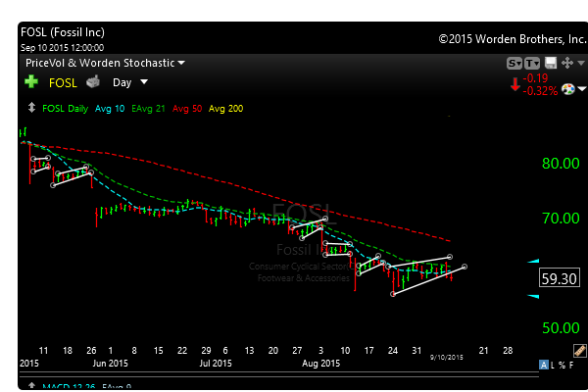The width and height of the screenshot is (588, 392).
Task: Click the ©2015 Worden Brothers, Inc. notice
Action: [x=513, y=39]
